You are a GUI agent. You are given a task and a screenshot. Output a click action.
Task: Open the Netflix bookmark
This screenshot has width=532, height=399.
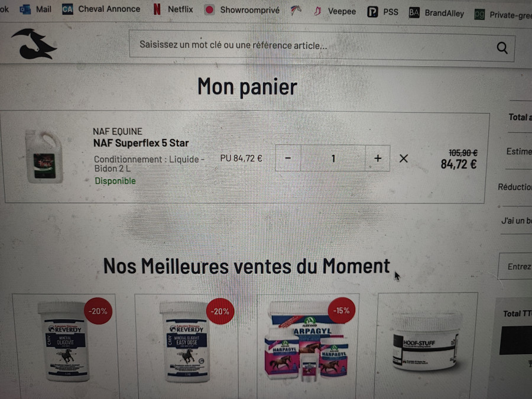tap(173, 9)
